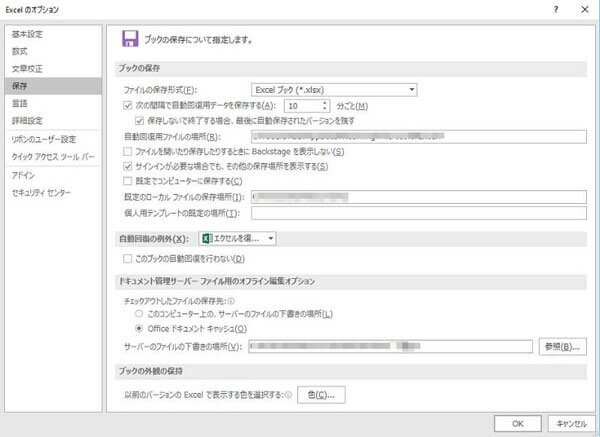Image resolution: width=600 pixels, height=437 pixels.
Task: Close the Excel のオプション dialog
Action: [x=585, y=10]
